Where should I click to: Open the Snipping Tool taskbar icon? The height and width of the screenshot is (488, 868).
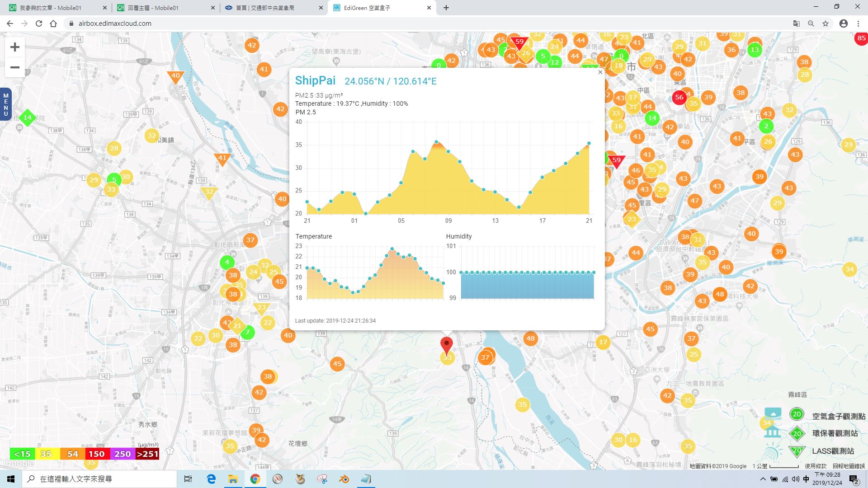pyautogui.click(x=322, y=479)
